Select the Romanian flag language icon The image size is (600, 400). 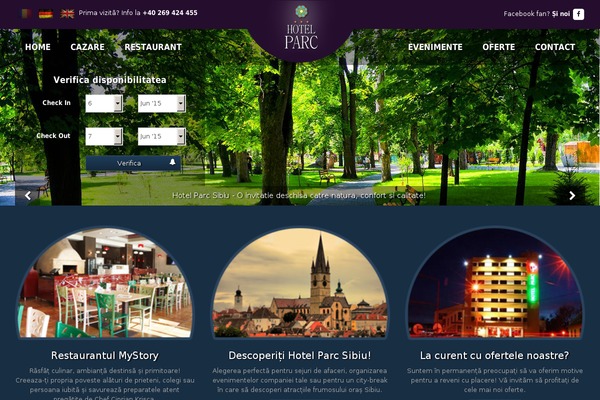pyautogui.click(x=26, y=14)
